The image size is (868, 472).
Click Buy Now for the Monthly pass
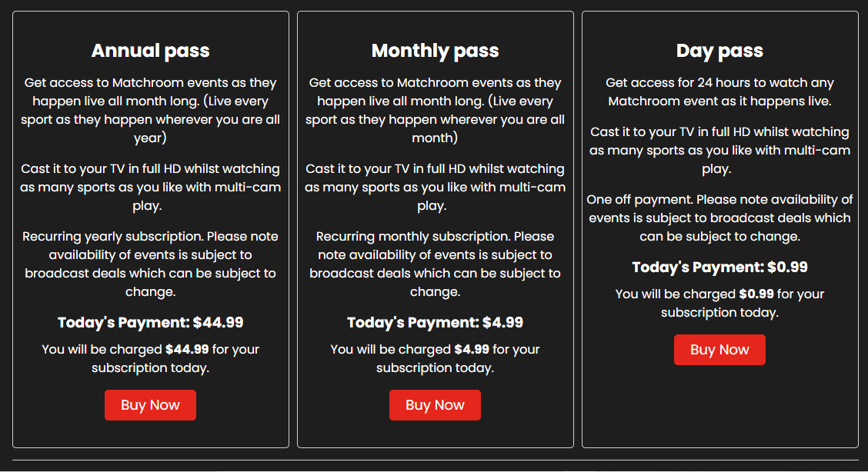coord(435,405)
